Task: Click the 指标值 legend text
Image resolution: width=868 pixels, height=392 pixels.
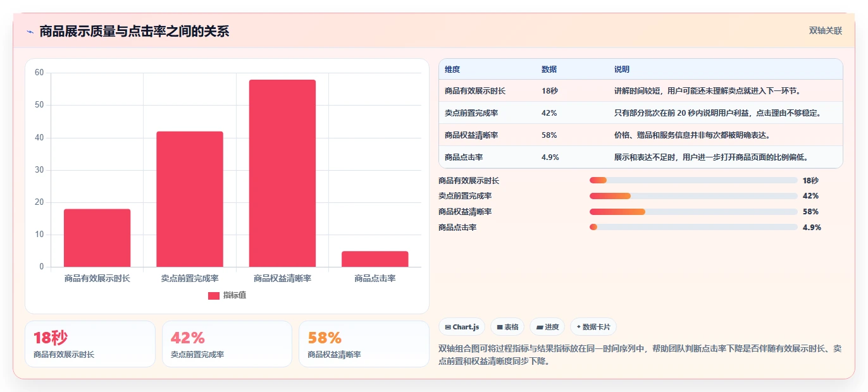Action: tap(235, 295)
